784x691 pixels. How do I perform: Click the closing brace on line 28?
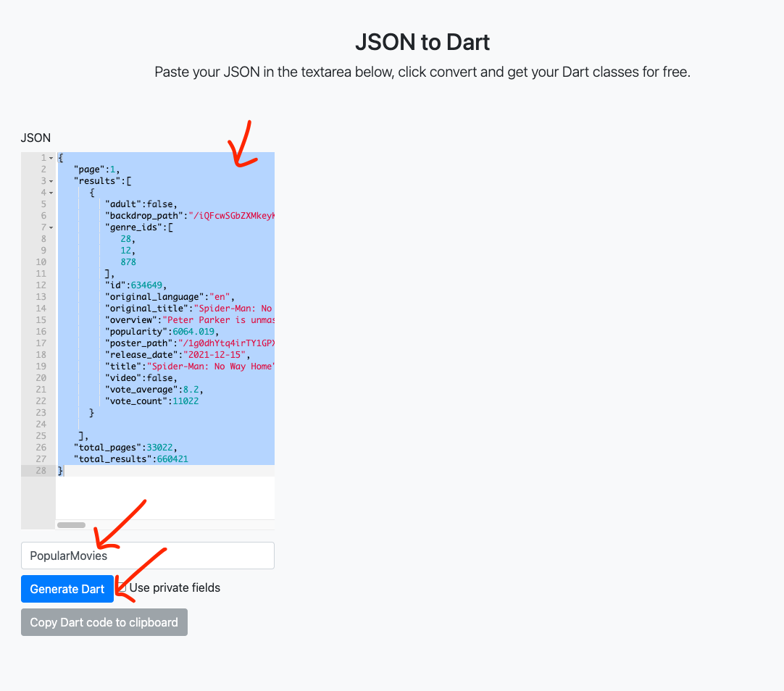tap(60, 470)
